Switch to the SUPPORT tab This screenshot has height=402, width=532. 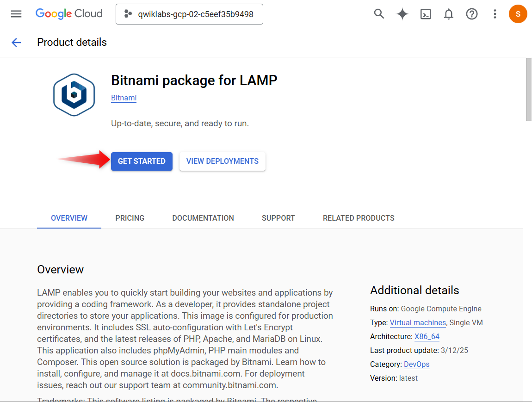click(x=278, y=218)
